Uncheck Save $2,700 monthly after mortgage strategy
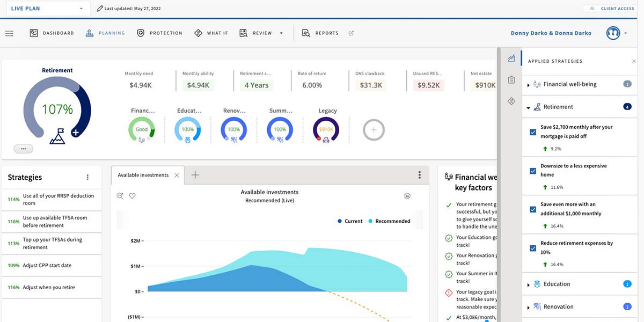644x322 pixels. click(x=533, y=132)
